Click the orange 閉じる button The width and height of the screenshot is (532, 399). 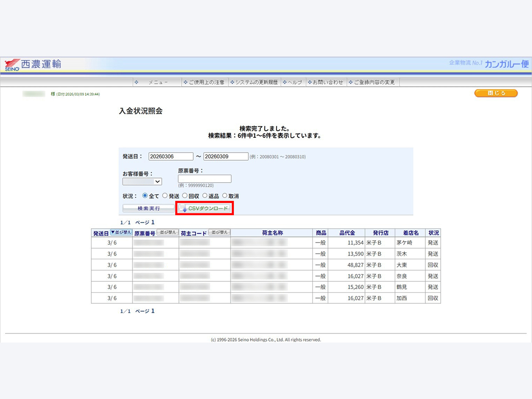[496, 93]
